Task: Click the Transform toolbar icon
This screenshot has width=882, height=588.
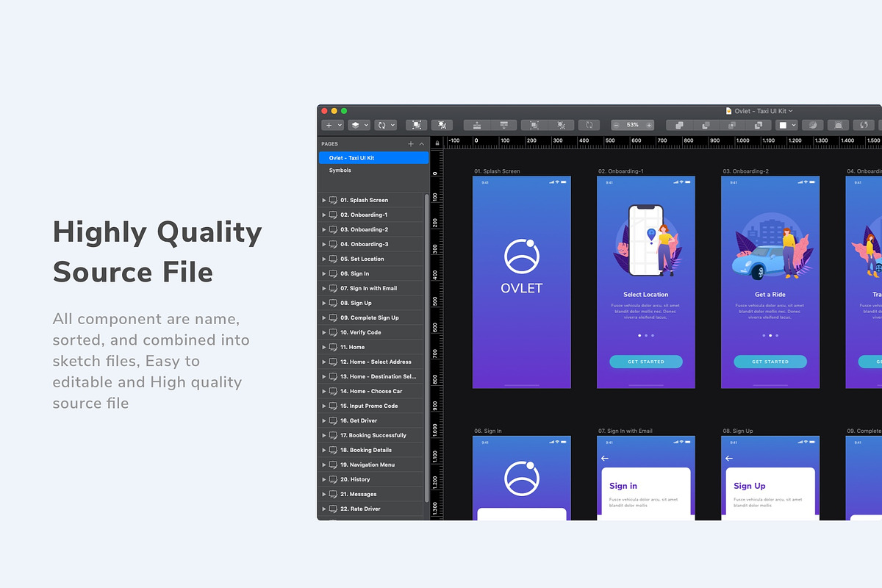Action: [561, 125]
